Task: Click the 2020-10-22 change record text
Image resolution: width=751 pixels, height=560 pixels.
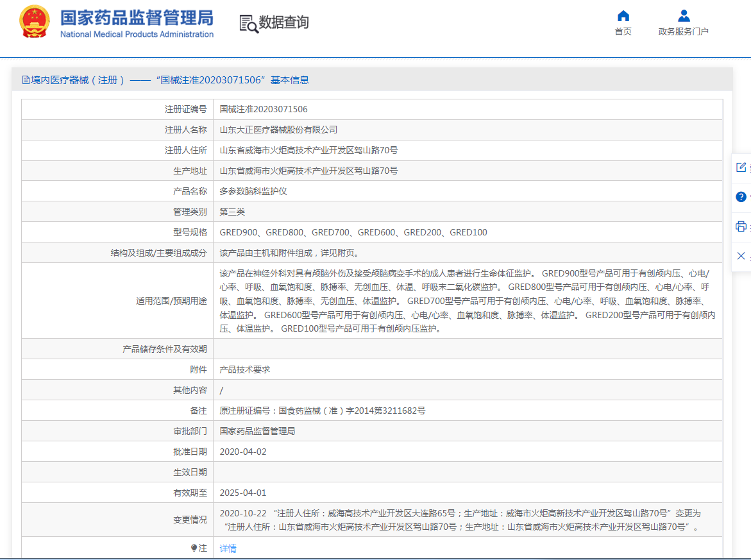Action: [x=460, y=520]
